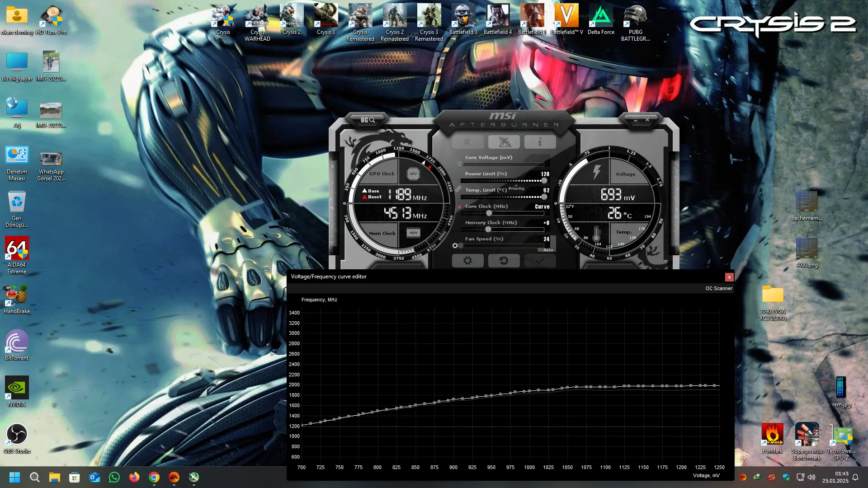Open the Crysis WARHEAD desktop shortcut
The image size is (868, 488).
[257, 23]
